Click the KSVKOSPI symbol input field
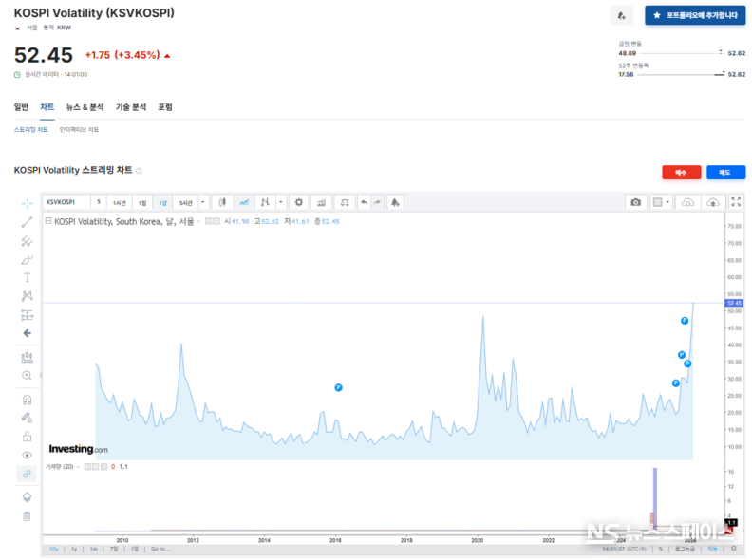The image size is (752, 560). click(66, 202)
